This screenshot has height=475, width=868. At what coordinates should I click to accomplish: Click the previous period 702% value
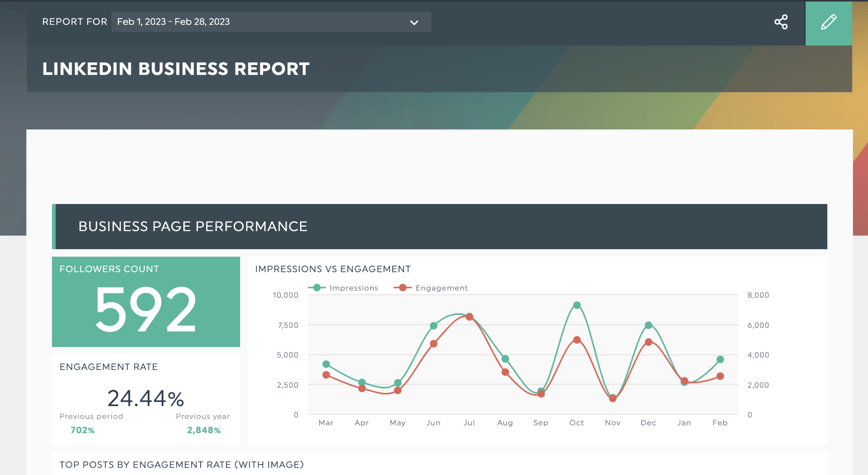(x=83, y=430)
